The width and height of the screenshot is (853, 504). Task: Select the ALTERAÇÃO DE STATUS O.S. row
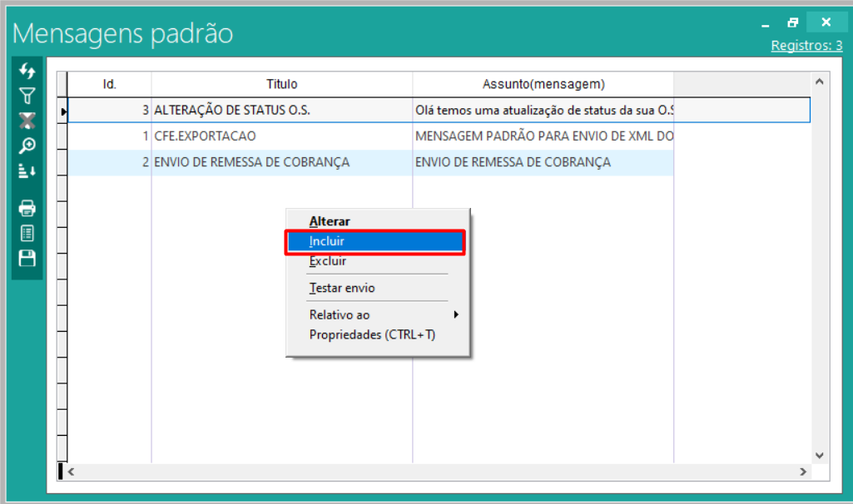tap(439, 111)
